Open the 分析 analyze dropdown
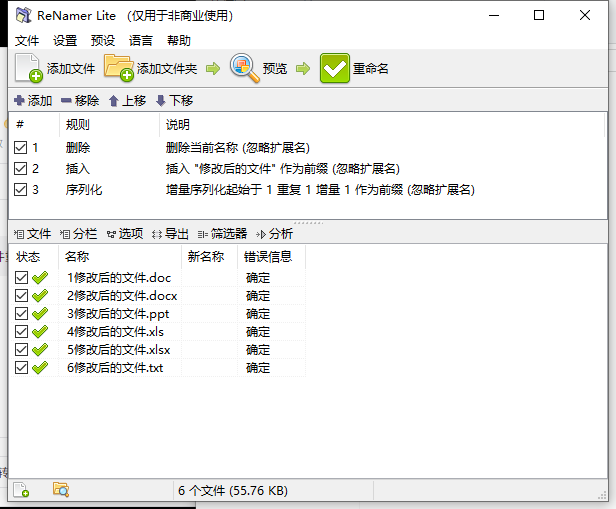The height and width of the screenshot is (509, 616). click(x=274, y=234)
